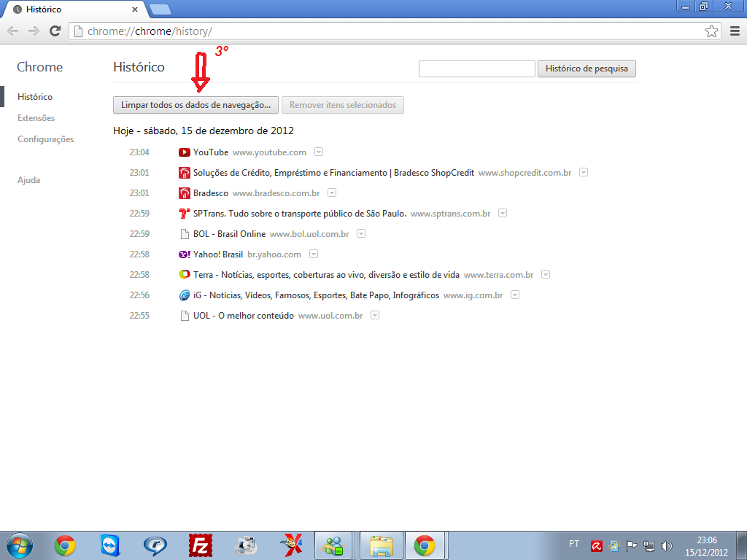747x560 pixels.
Task: Click the SPTrans favicon
Action: pyautogui.click(x=185, y=214)
